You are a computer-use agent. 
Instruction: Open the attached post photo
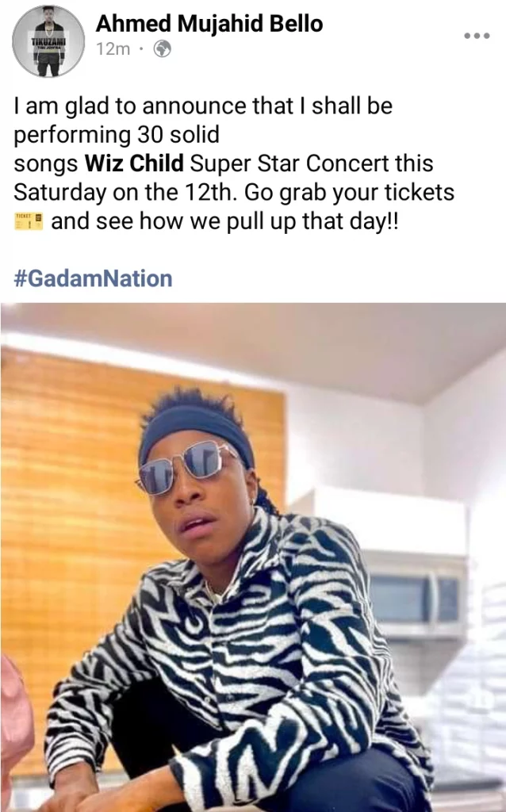click(253, 557)
